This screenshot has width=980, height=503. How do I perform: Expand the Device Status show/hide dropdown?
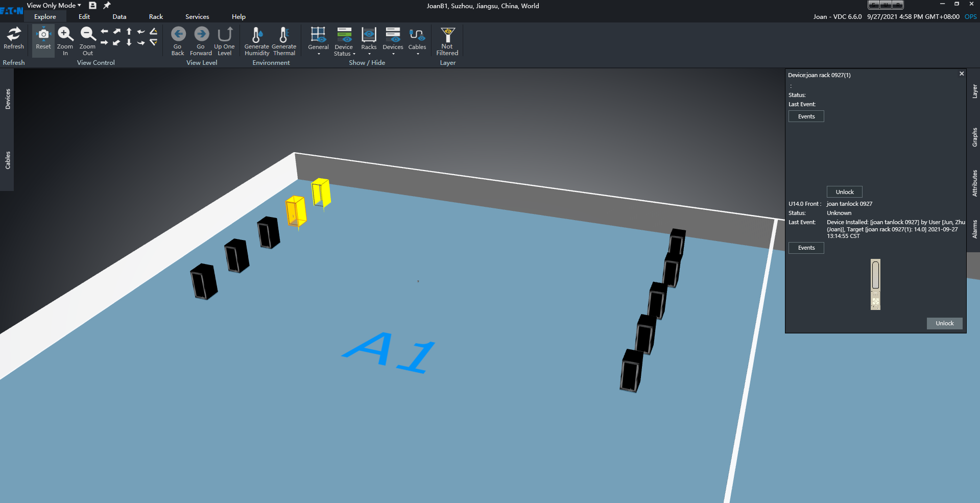(x=344, y=41)
